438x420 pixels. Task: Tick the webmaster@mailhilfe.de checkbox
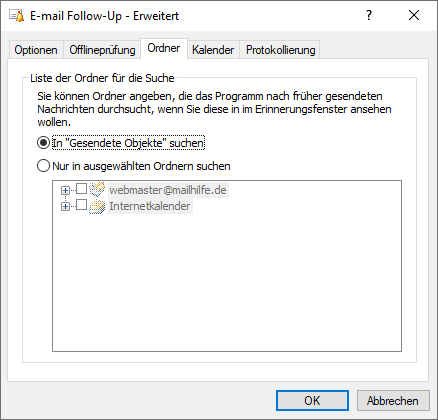tap(82, 189)
